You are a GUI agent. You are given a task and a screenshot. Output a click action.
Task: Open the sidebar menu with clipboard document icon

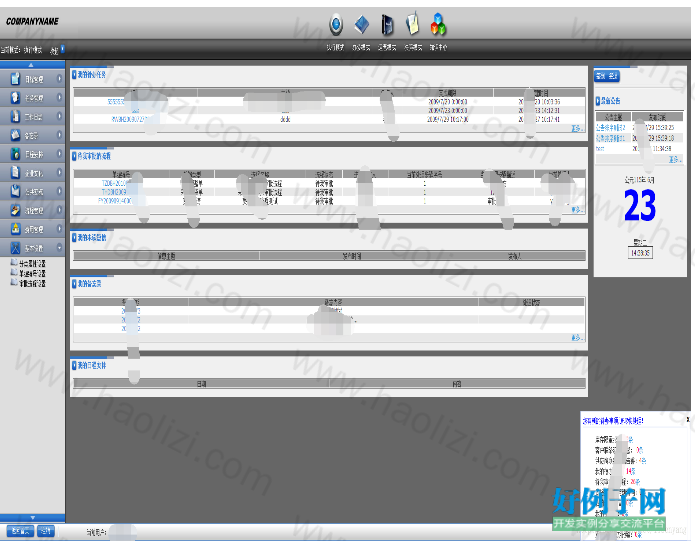[32, 79]
